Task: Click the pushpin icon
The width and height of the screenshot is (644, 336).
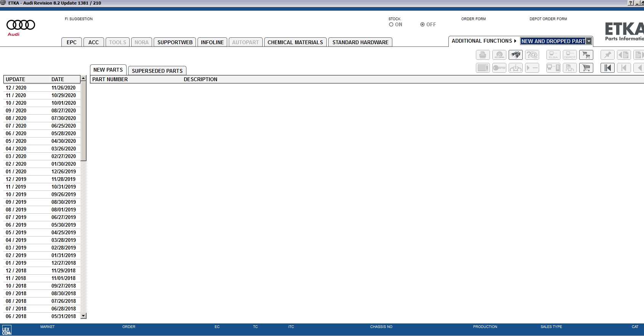Action: coord(607,55)
